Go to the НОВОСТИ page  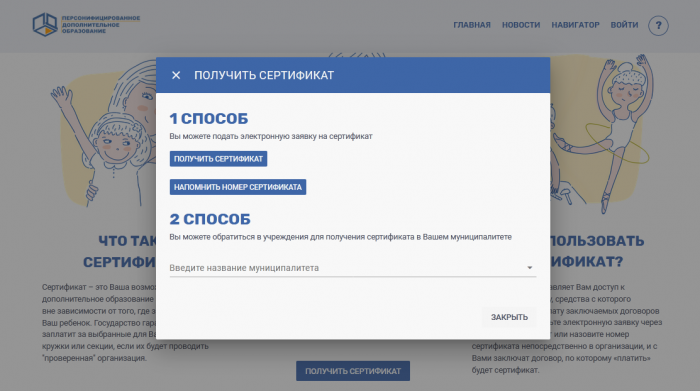click(521, 25)
